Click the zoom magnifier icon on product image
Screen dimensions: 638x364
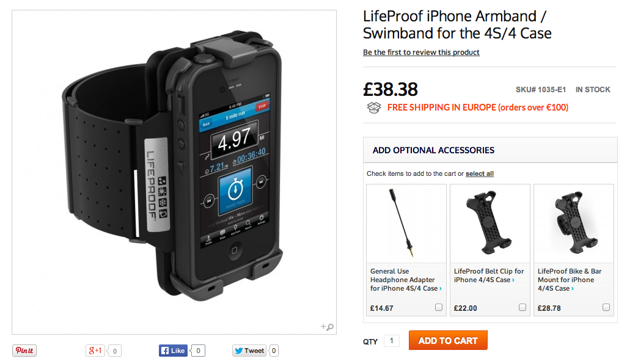[327, 327]
